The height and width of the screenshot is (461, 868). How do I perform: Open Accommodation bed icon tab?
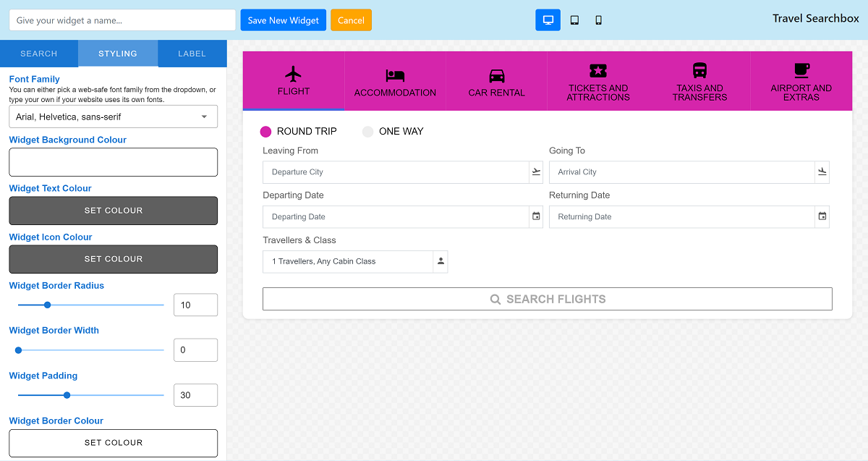coord(395,75)
